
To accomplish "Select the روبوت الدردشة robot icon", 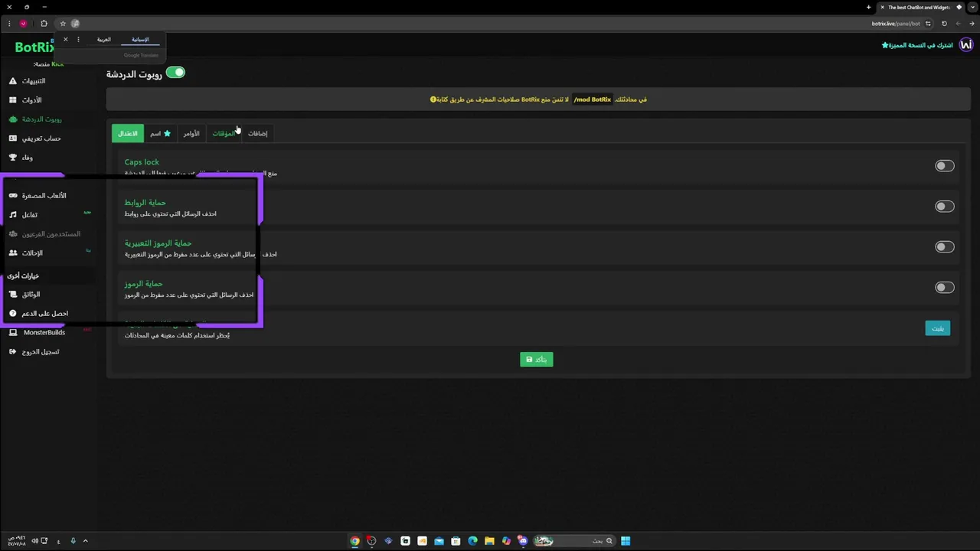I will pyautogui.click(x=13, y=119).
